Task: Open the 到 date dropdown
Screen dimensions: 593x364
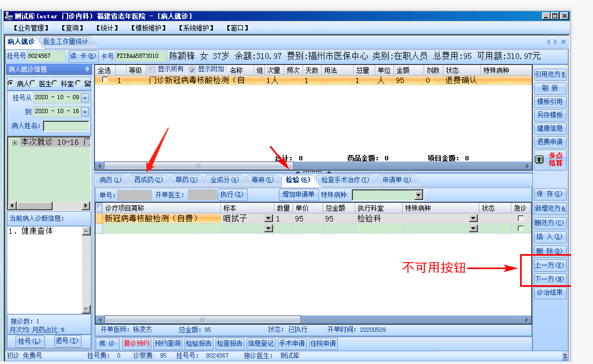Action: (x=85, y=112)
